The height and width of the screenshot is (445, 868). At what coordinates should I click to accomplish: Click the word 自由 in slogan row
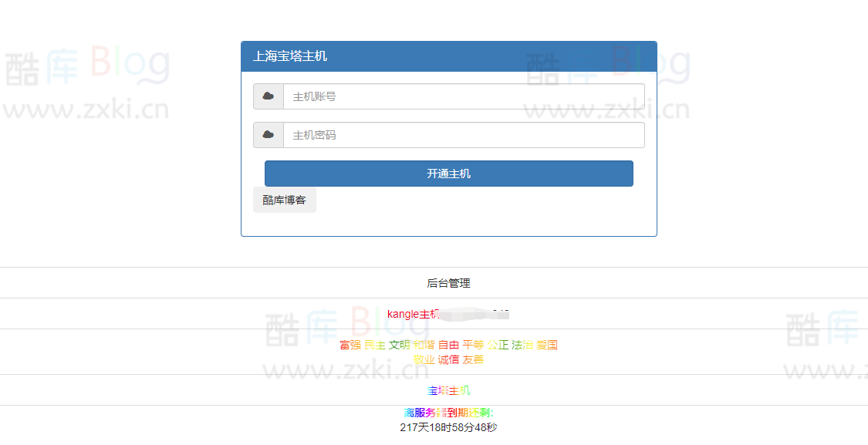point(448,345)
